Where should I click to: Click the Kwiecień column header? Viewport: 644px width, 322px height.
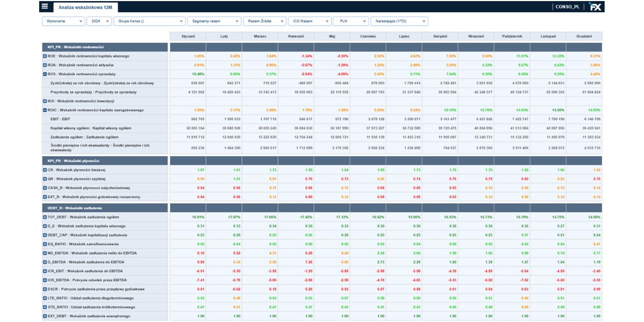click(x=296, y=36)
